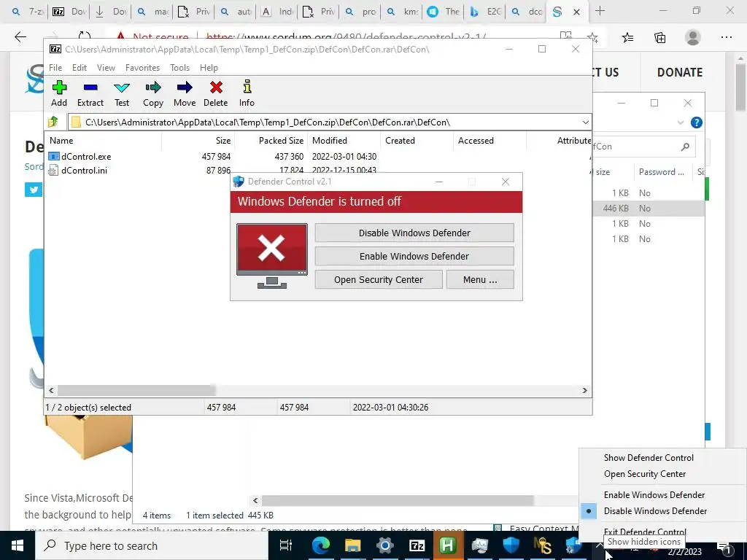This screenshot has width=747, height=560.
Task: Open Task View from the taskbar
Action: (285, 545)
